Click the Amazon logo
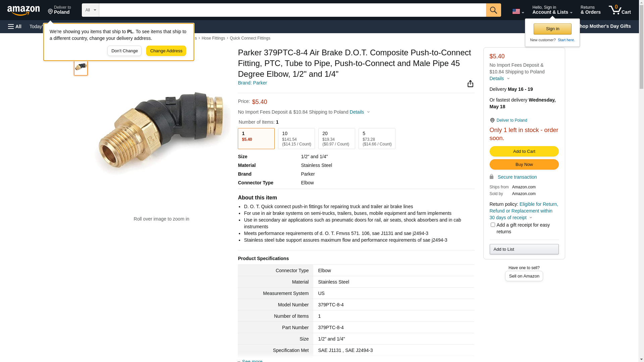 (23, 10)
